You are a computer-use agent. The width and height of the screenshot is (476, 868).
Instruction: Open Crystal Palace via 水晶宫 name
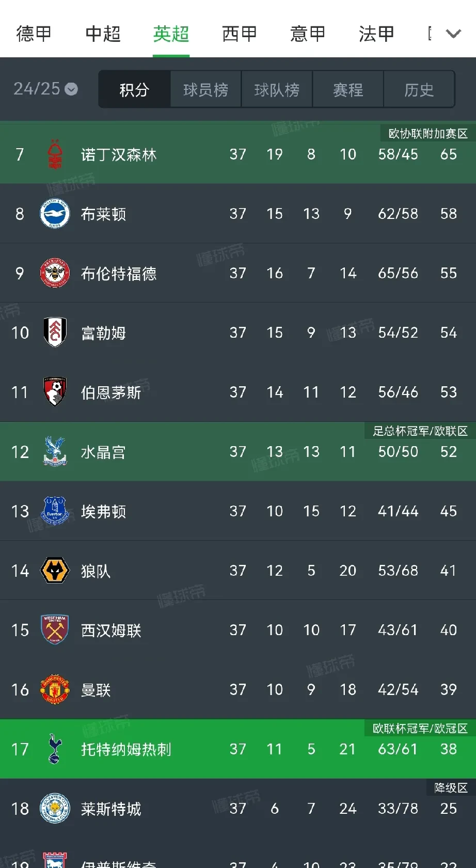[x=103, y=451]
